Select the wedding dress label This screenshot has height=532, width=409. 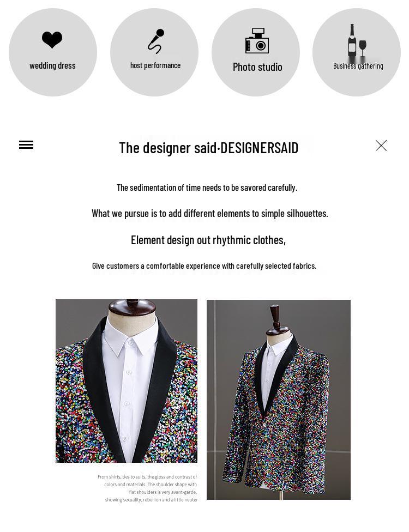[52, 65]
